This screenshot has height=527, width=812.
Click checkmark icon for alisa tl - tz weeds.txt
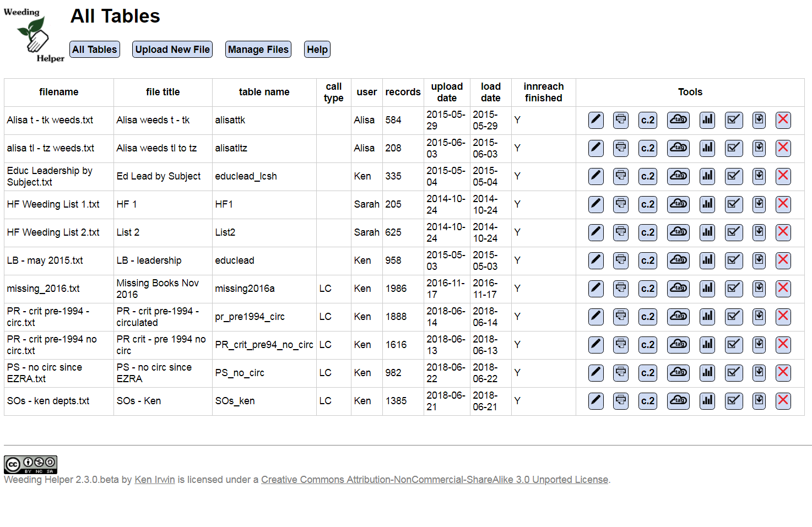(734, 148)
